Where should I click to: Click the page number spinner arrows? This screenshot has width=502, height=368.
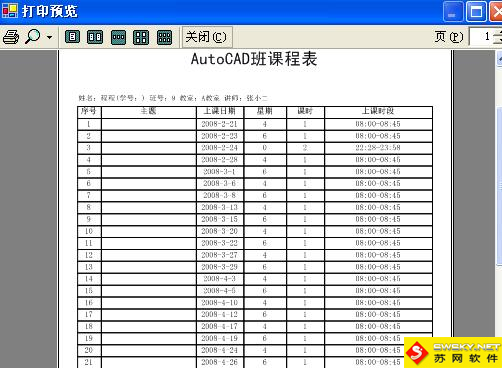tap(498, 37)
